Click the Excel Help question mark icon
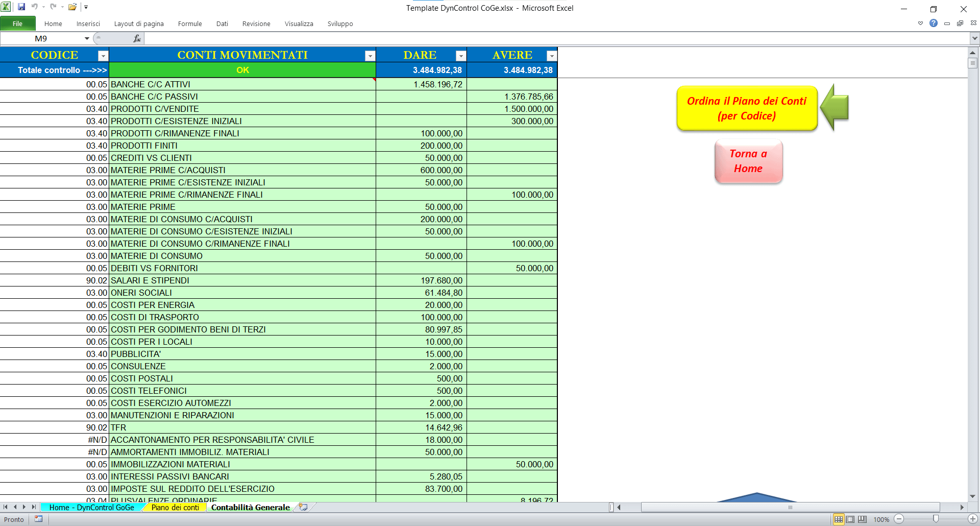This screenshot has width=980, height=526. (934, 23)
